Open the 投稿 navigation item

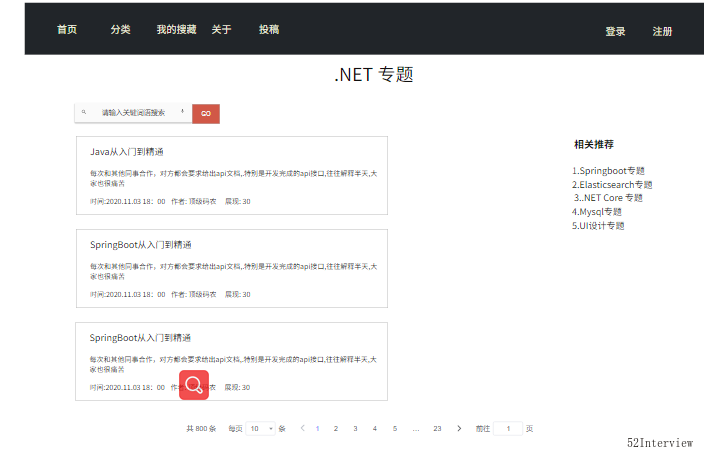269,30
